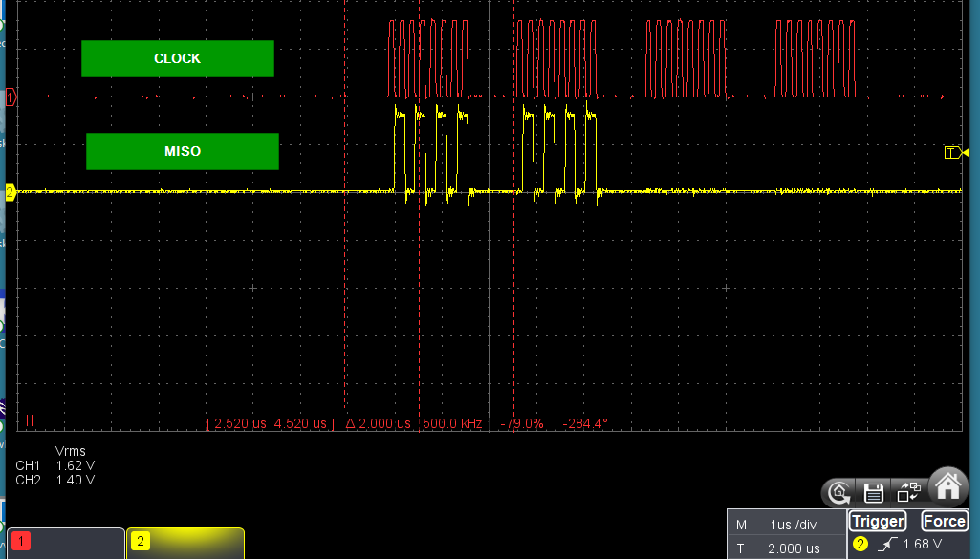Screen dimensions: 980x559
Task: Click the yellow channel 2 ground marker
Action: (11, 192)
